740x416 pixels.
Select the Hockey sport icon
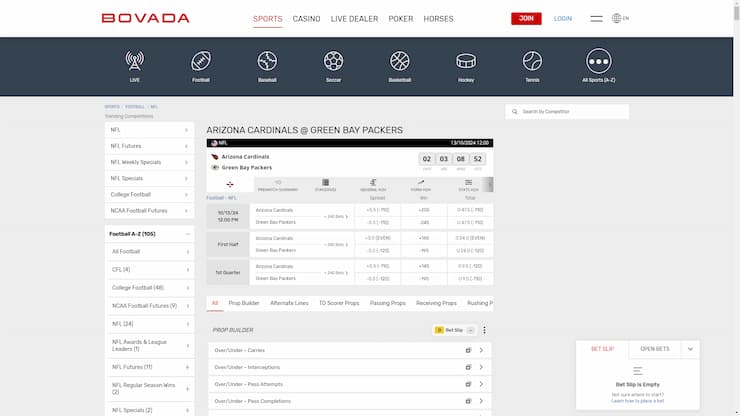pyautogui.click(x=466, y=65)
